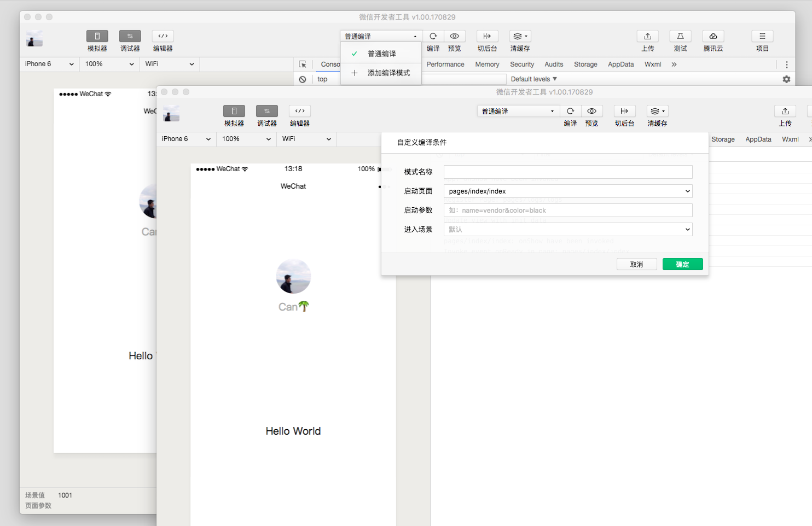Screen dimensions: 812x526
Task: Click the element inspector arrow icon
Action: [303, 65]
